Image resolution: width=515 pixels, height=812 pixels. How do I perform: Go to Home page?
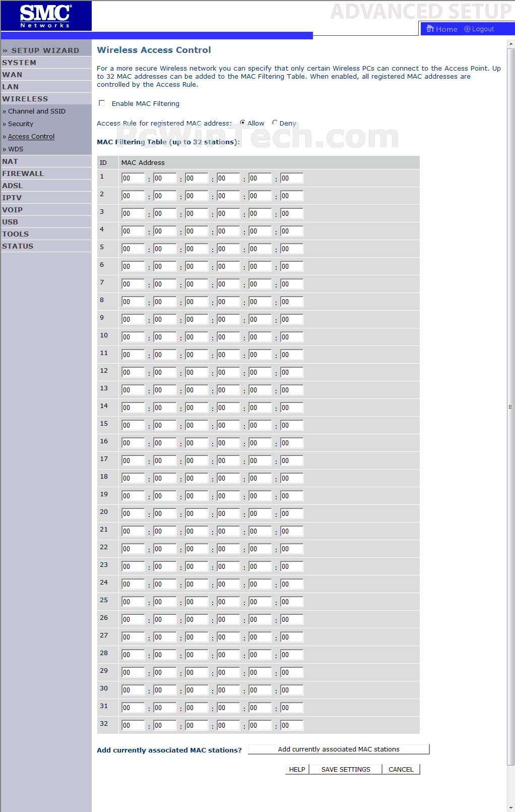tap(442, 29)
